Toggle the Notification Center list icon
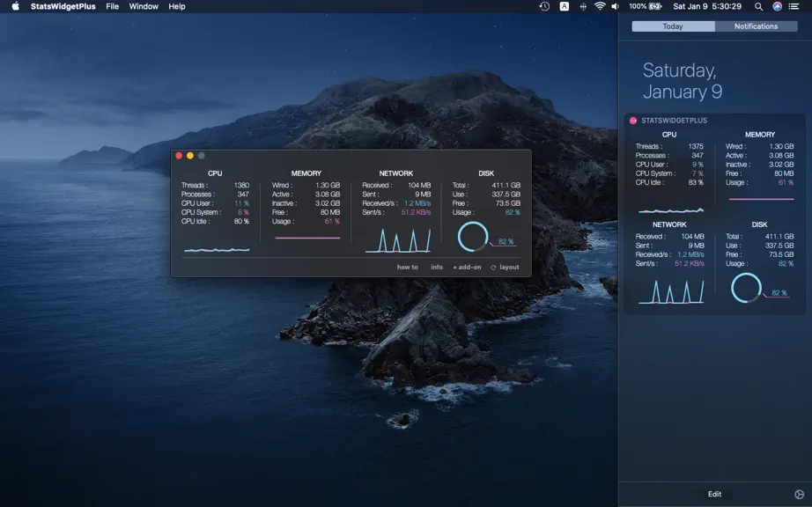This screenshot has width=812, height=507. (794, 6)
